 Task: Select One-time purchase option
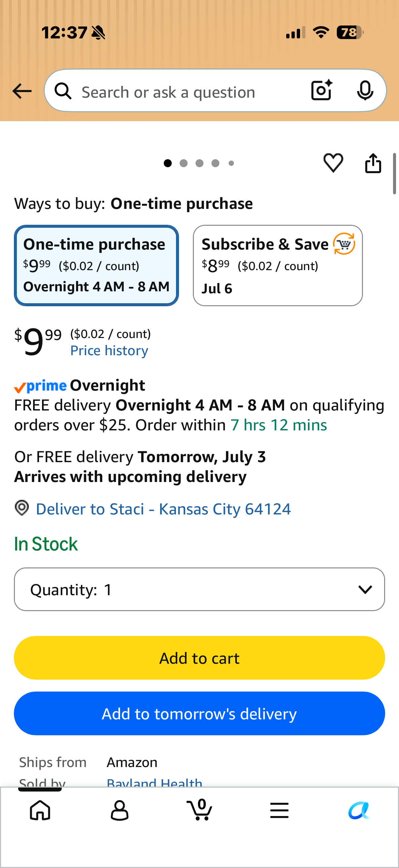pos(96,265)
